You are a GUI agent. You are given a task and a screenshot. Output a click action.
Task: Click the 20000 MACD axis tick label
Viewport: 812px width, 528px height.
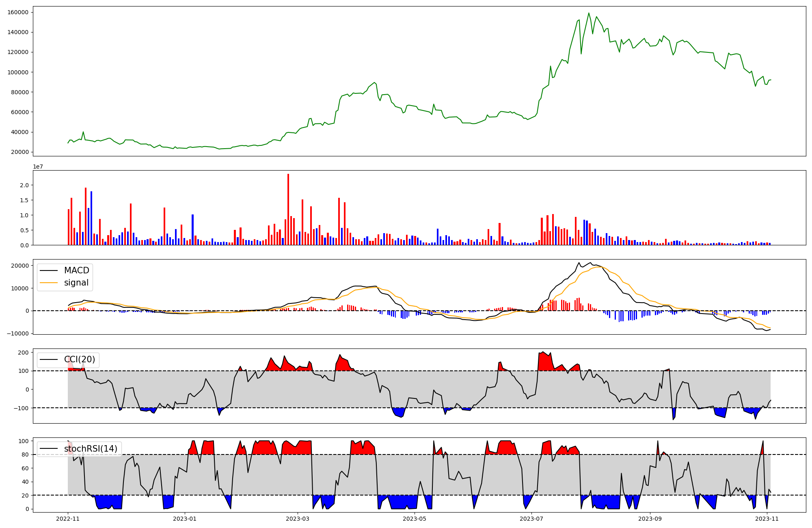(19, 266)
